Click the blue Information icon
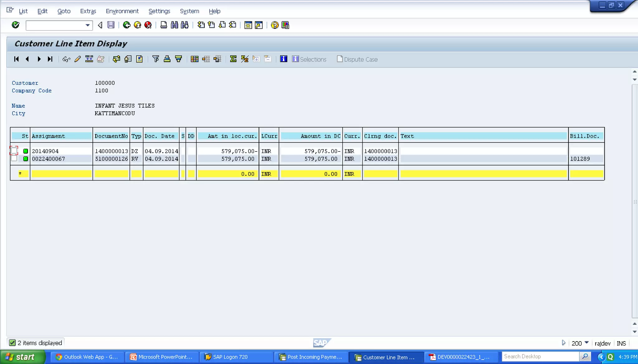The height and width of the screenshot is (364, 638). pos(283,59)
